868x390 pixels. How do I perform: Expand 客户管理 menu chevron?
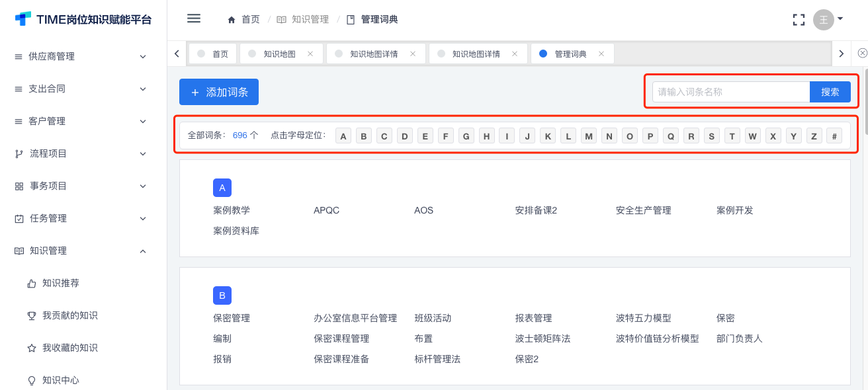[143, 121]
